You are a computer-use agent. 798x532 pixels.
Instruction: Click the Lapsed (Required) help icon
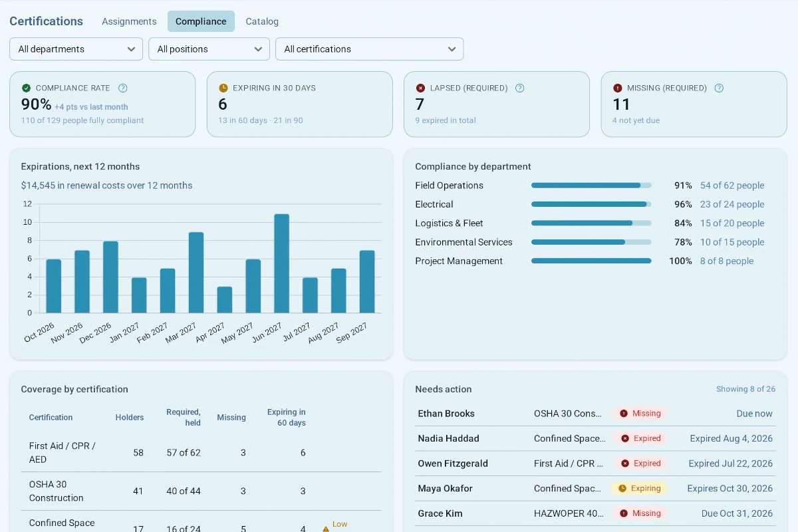pyautogui.click(x=520, y=88)
